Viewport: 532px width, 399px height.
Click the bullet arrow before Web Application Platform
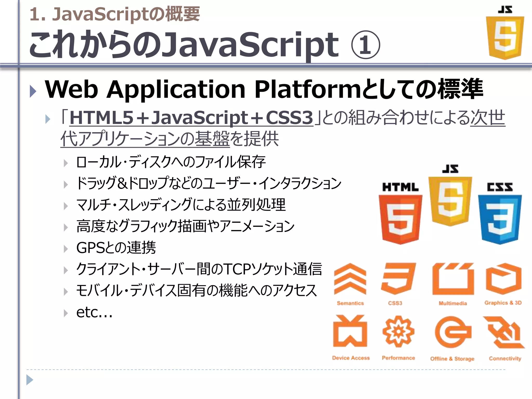click(x=33, y=91)
